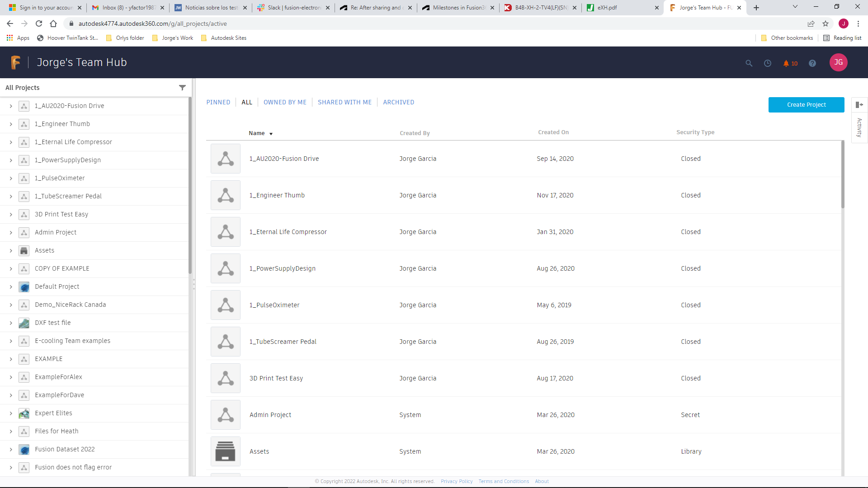Expand the Expert Elites tree node

tap(11, 413)
